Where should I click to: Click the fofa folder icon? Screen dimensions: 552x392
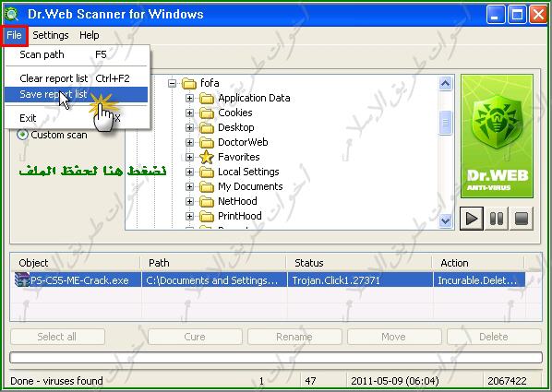[x=189, y=83]
